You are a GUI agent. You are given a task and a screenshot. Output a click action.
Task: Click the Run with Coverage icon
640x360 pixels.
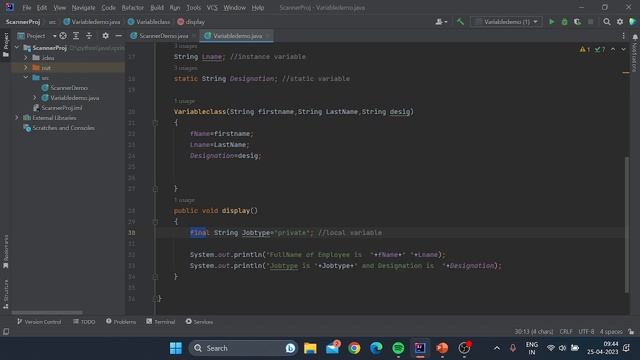coord(577,22)
